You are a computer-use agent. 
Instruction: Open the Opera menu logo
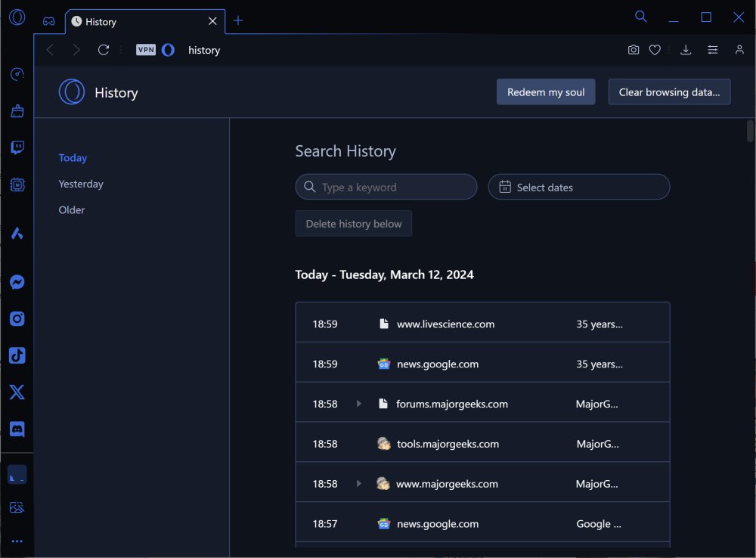tap(17, 17)
